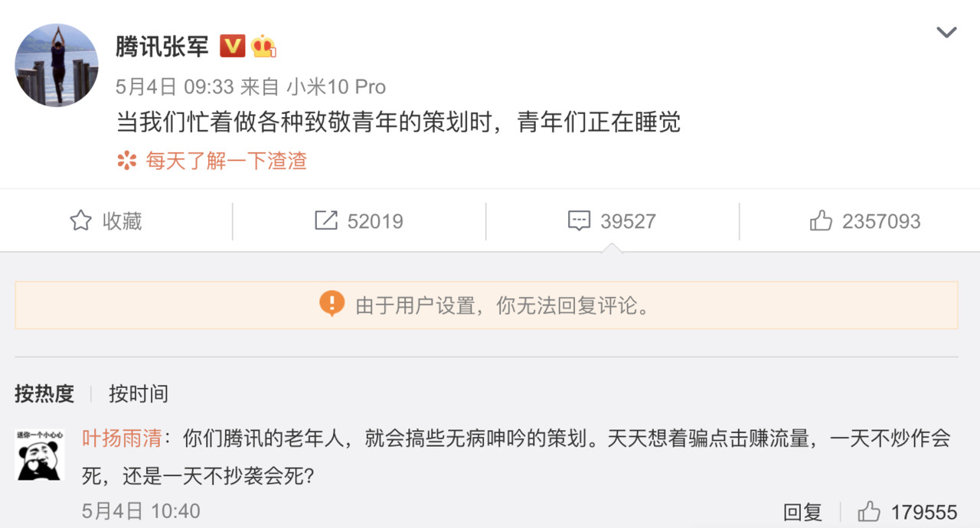Image resolution: width=980 pixels, height=528 pixels.
Task: Sort comments by 按热度
Action: pos(44,394)
